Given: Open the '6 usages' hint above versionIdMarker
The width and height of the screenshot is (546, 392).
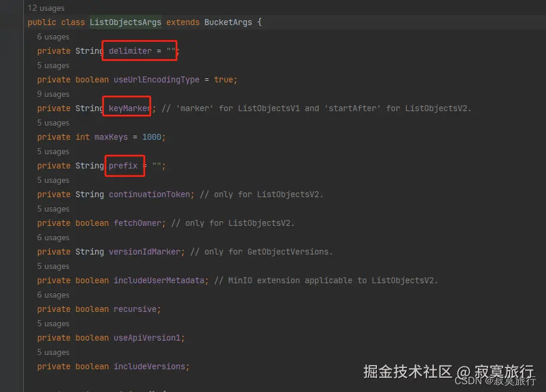Looking at the screenshot, I should 53,238.
